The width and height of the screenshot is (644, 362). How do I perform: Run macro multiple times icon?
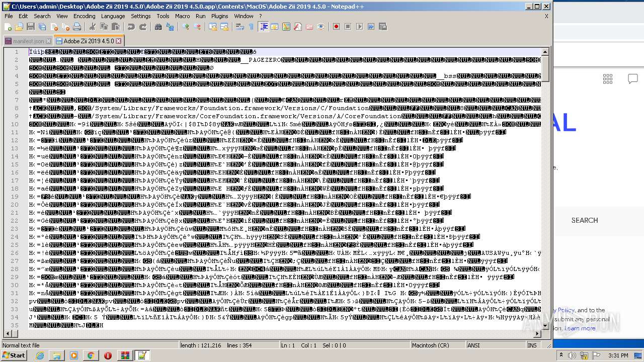[371, 27]
